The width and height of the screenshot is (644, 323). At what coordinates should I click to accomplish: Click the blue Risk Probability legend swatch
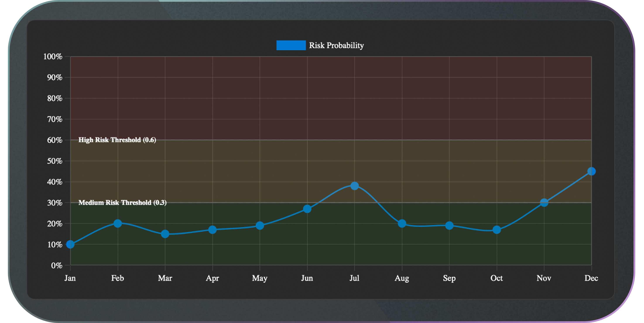coord(291,45)
